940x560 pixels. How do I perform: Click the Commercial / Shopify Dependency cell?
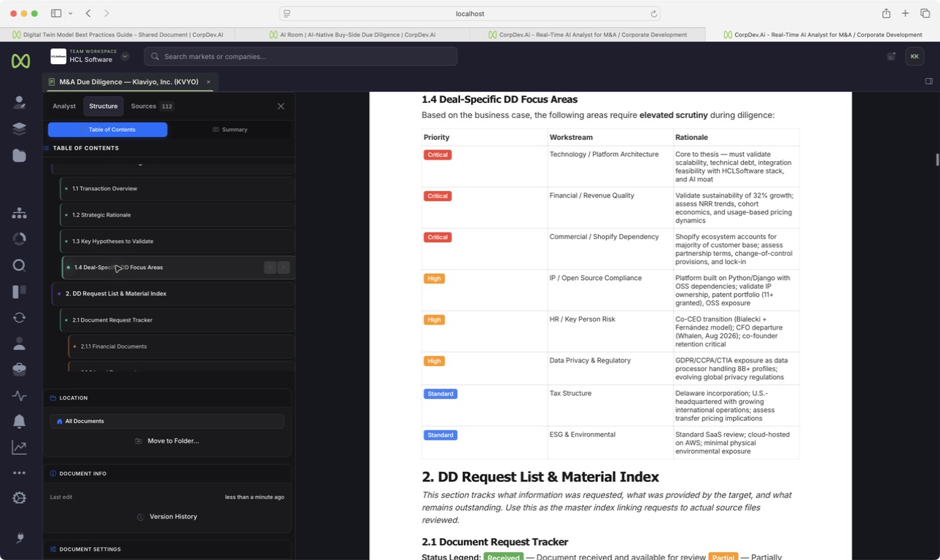tap(610, 249)
